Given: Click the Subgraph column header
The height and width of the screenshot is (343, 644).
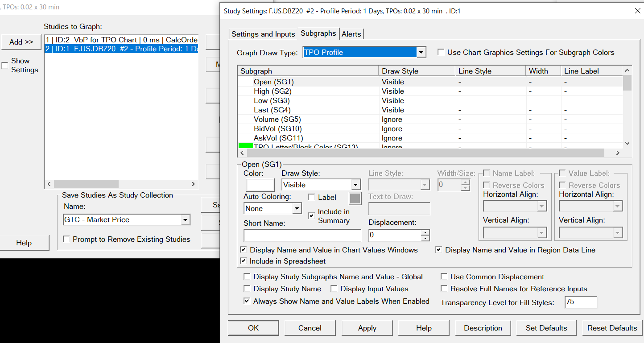Looking at the screenshot, I should [x=308, y=71].
